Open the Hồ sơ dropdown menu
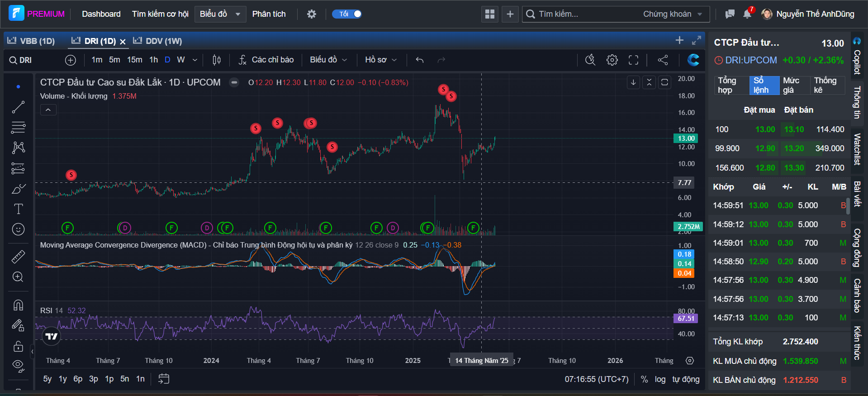Screen dimensions: 868x396 click(x=381, y=60)
